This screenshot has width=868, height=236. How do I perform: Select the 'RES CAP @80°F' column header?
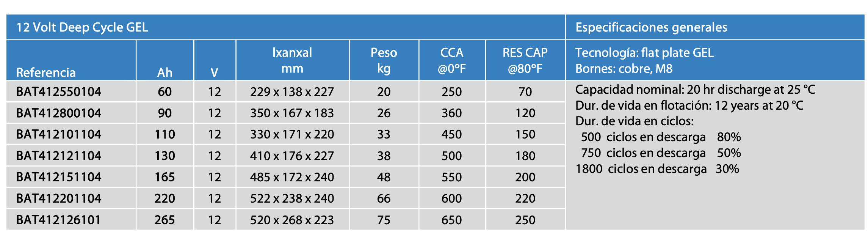(x=525, y=60)
